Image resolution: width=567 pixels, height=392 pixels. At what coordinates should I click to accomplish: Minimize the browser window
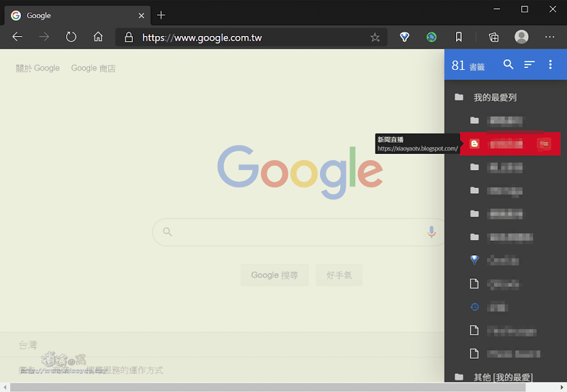(x=497, y=9)
